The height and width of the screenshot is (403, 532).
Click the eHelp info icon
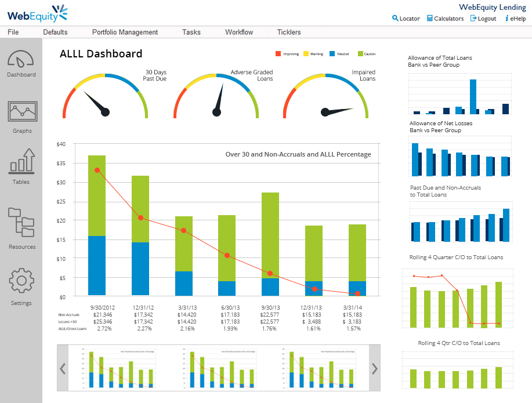pos(507,19)
